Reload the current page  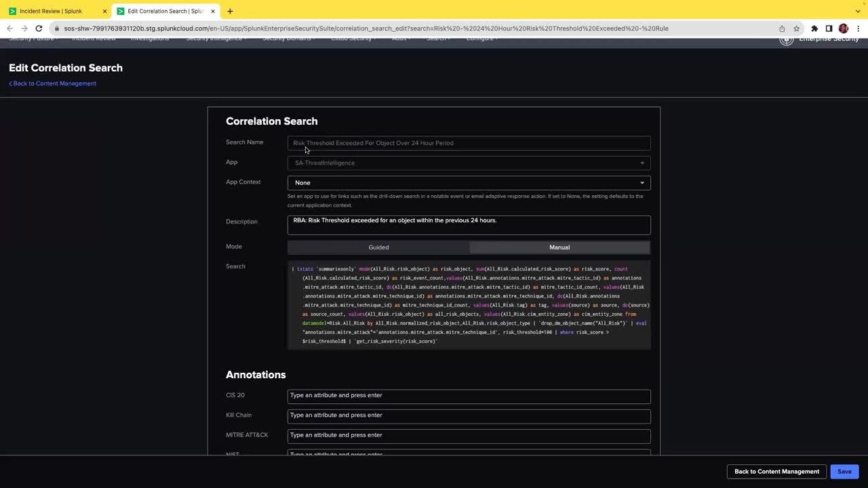pyautogui.click(x=39, y=28)
